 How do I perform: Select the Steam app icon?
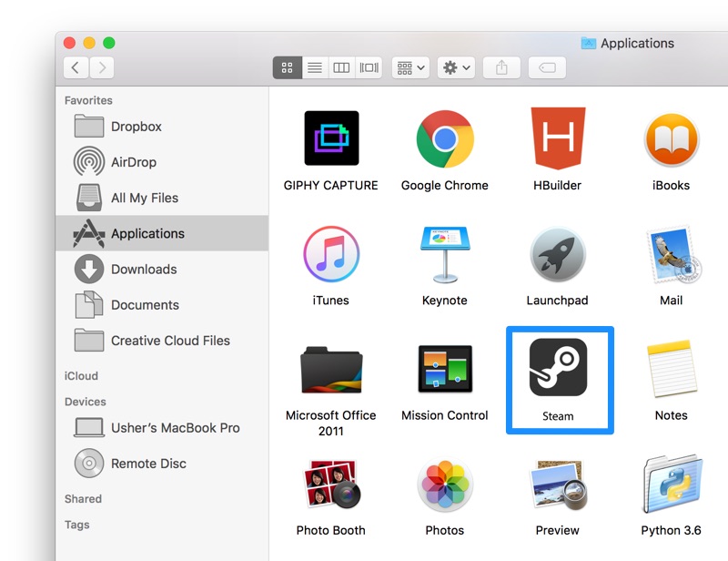point(558,367)
